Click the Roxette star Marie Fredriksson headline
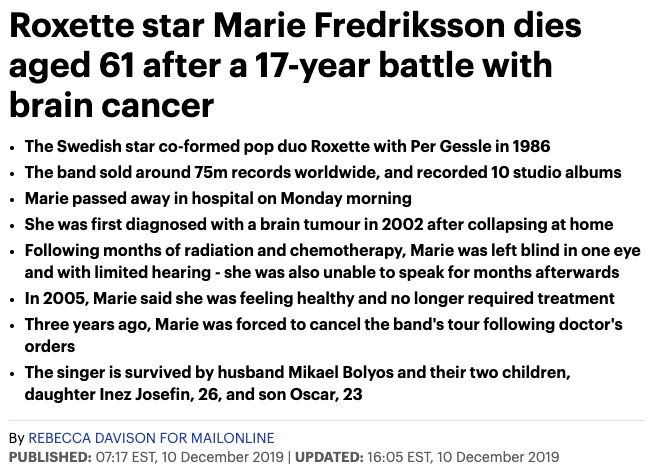Viewport: 652px width, 475px height. point(295,65)
